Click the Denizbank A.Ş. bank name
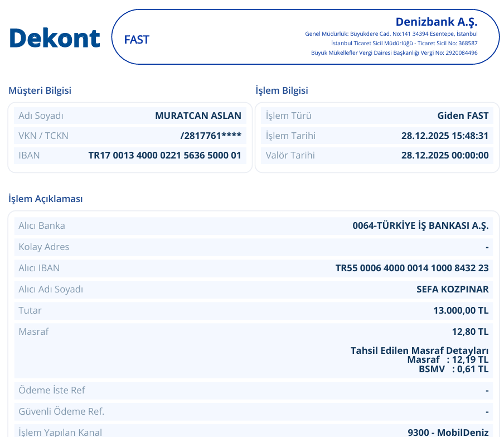Viewport: 504px width, 437px height. coord(437,22)
